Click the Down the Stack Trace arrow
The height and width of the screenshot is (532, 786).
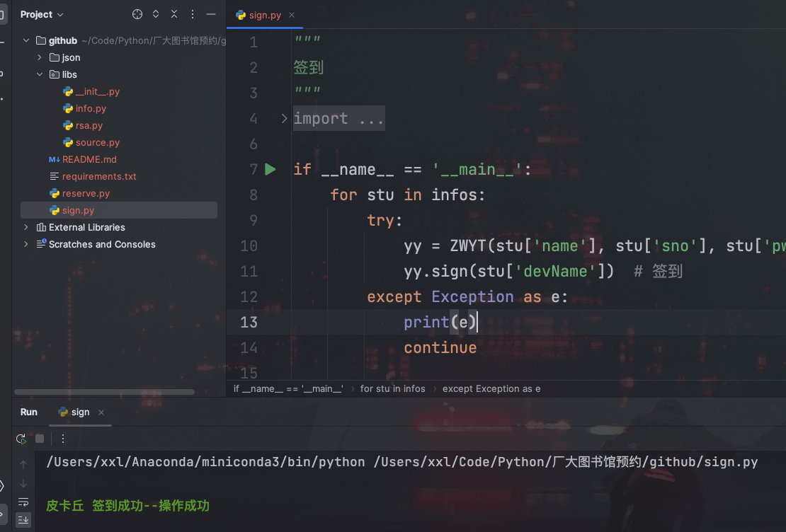23,483
